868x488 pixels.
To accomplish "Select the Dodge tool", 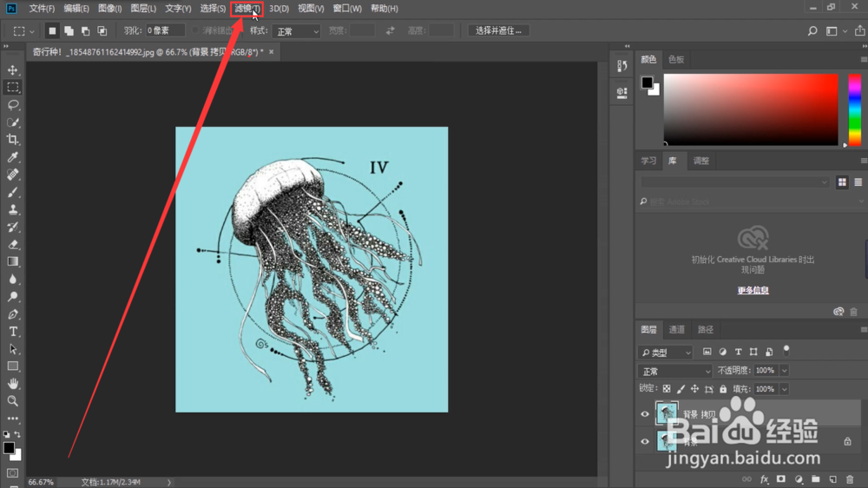I will [13, 296].
